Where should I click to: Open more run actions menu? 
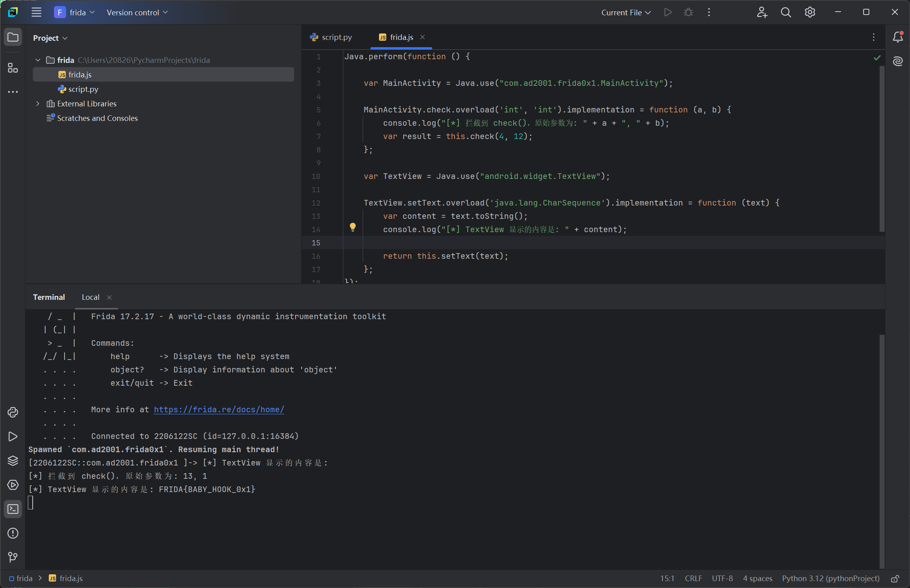709,12
